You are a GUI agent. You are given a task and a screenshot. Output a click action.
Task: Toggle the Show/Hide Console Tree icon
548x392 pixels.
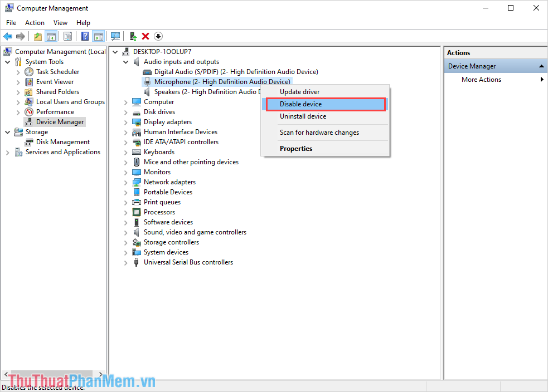pos(51,36)
